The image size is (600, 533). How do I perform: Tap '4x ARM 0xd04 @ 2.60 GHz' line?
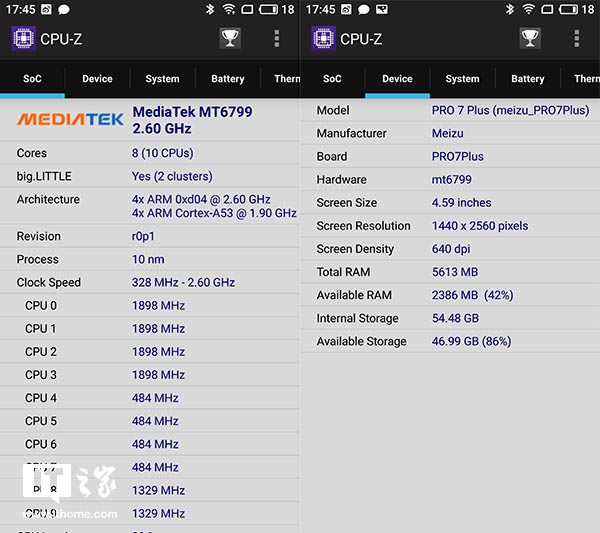(201, 199)
